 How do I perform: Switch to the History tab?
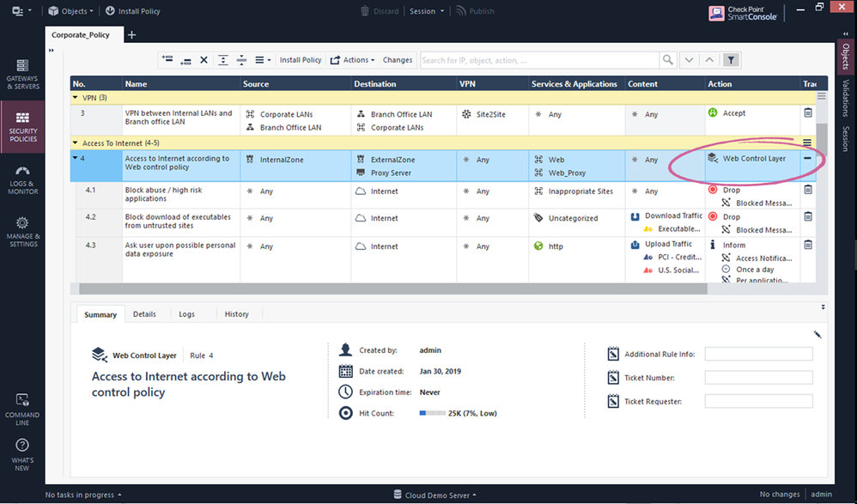(x=237, y=313)
